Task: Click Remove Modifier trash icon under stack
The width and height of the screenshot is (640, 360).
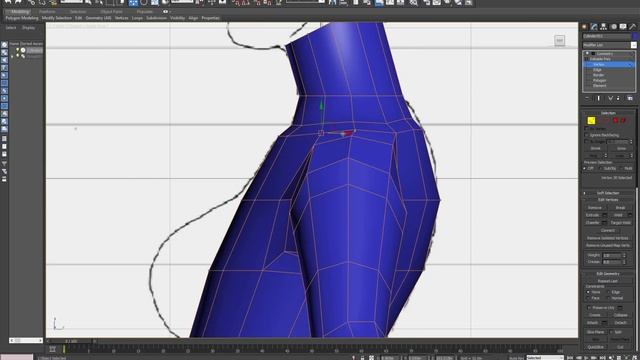Action: 618,98
